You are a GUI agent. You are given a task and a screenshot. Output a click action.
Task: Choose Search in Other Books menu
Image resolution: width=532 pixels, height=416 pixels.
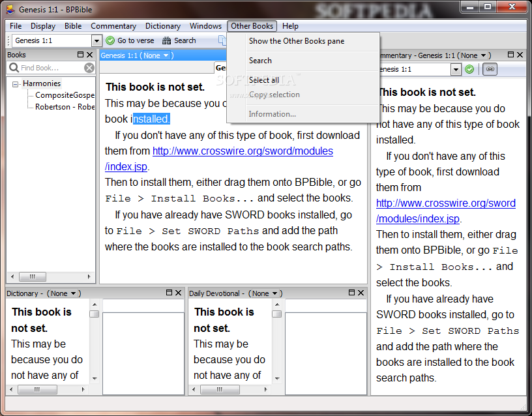click(x=303, y=61)
